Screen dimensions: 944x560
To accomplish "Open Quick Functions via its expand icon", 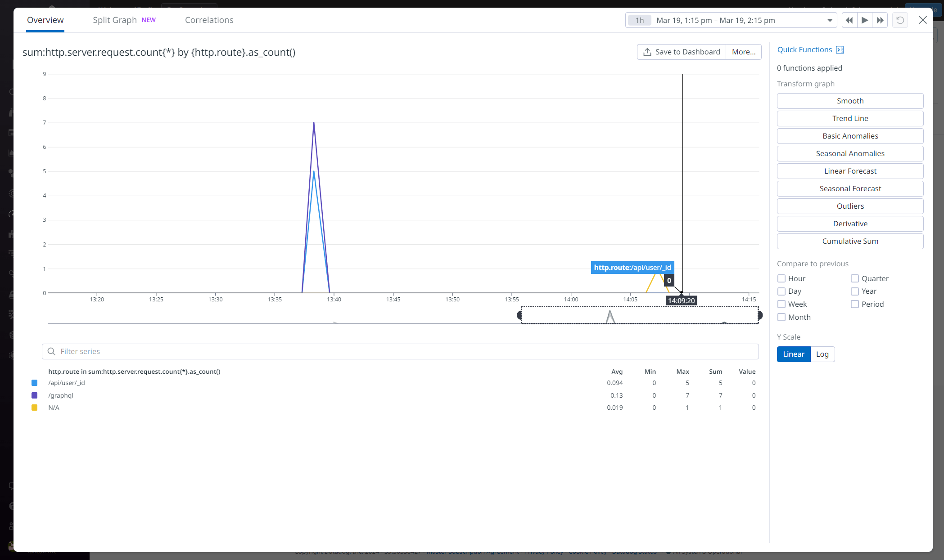I will click(840, 49).
